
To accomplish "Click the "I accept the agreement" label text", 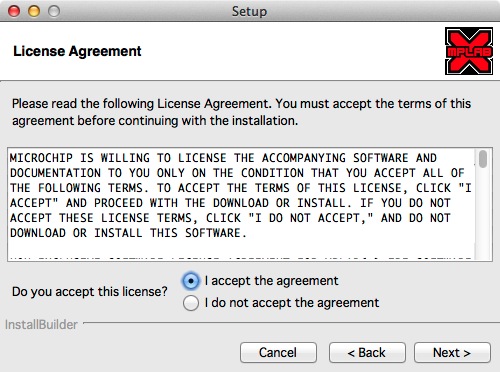I will [x=271, y=281].
